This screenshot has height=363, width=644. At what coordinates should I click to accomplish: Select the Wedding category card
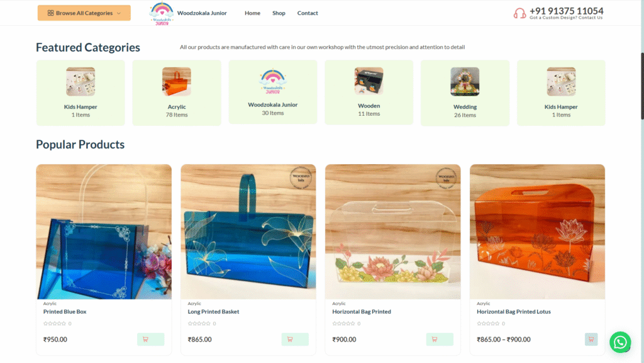(465, 93)
